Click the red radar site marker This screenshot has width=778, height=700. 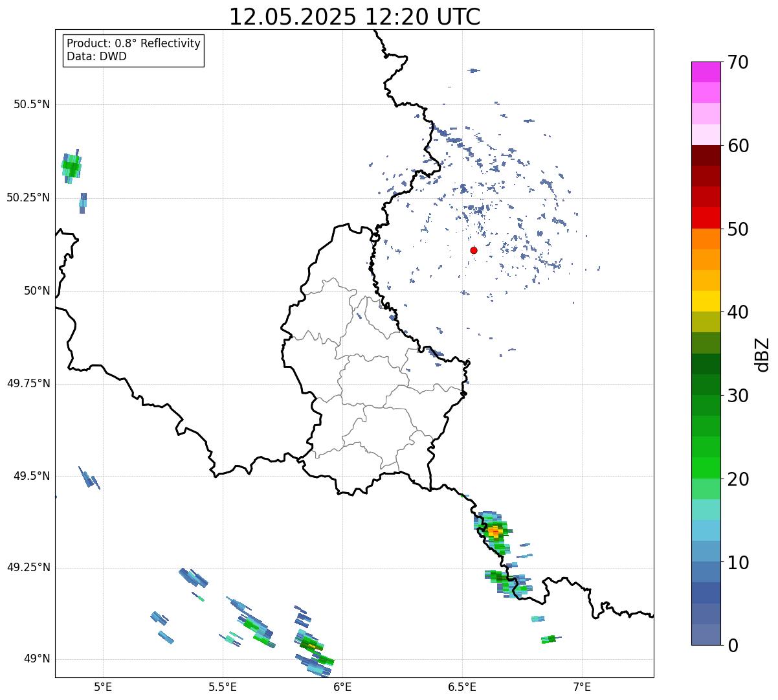tap(474, 250)
